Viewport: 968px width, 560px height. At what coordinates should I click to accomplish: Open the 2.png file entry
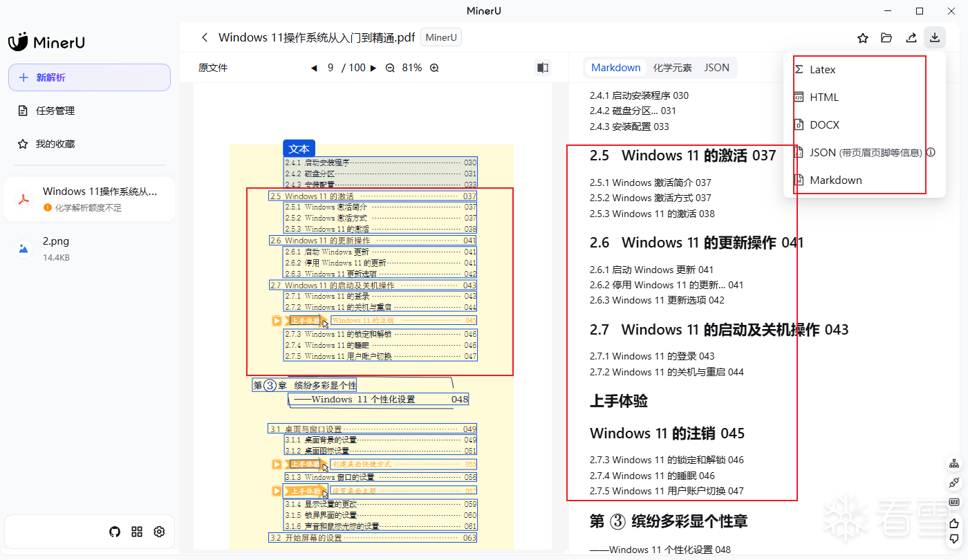89,248
